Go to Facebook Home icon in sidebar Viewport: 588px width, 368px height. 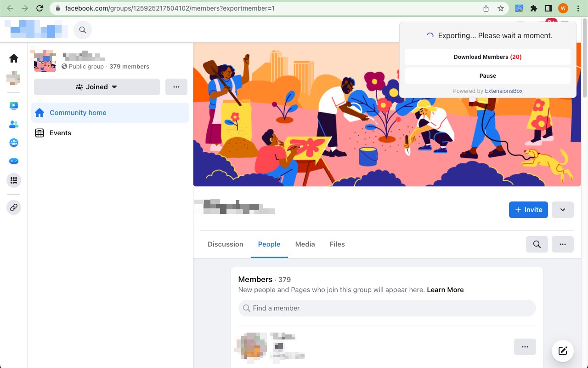coord(14,58)
